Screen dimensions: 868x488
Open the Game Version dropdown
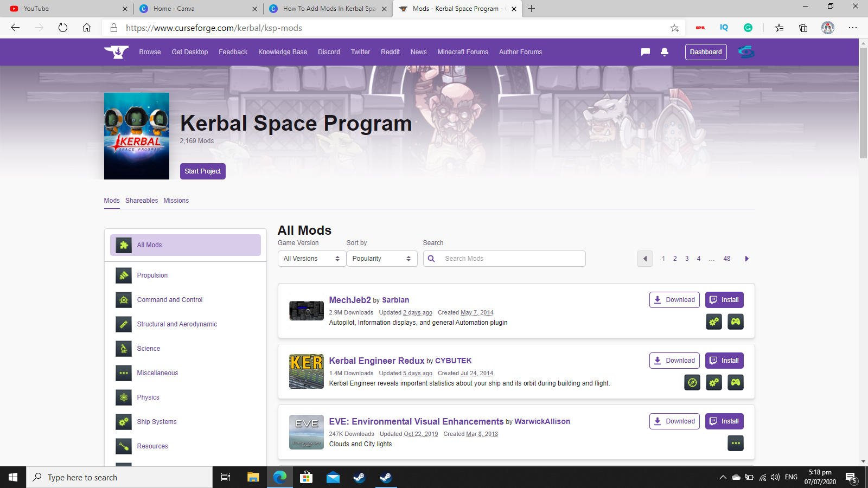click(311, 259)
